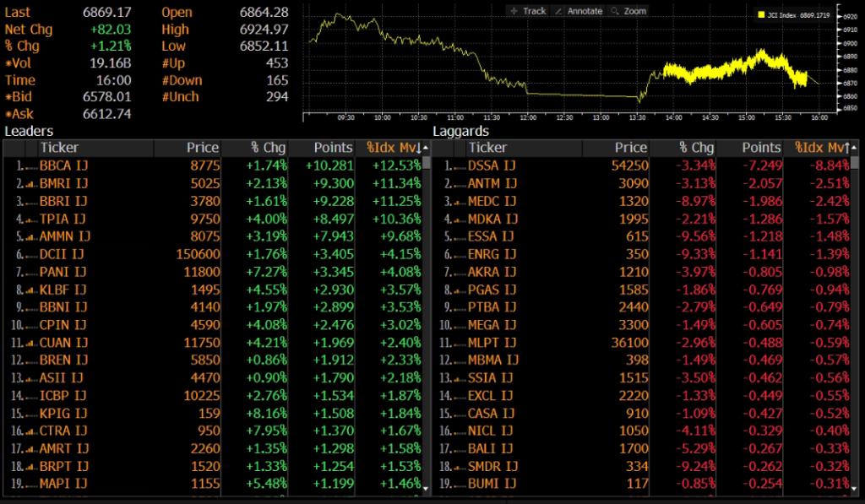Image resolution: width=865 pixels, height=504 pixels.
Task: Sort Leaders by the Points column header
Action: [x=322, y=148]
